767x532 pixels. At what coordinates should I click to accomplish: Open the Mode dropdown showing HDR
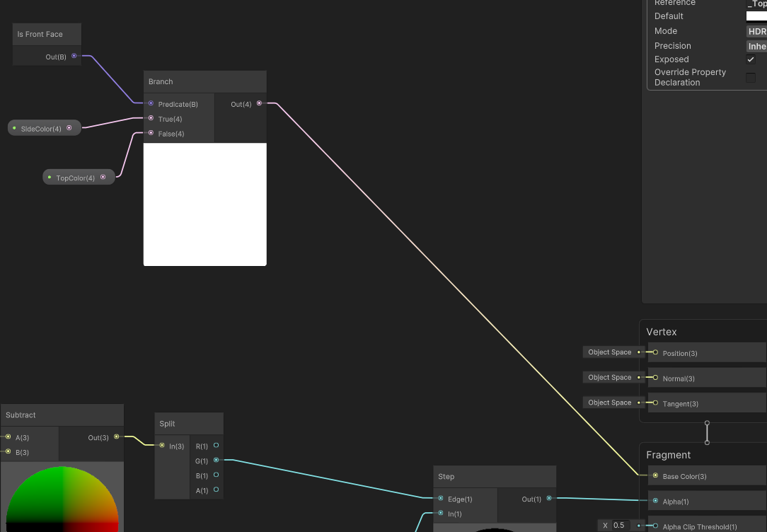pos(756,31)
